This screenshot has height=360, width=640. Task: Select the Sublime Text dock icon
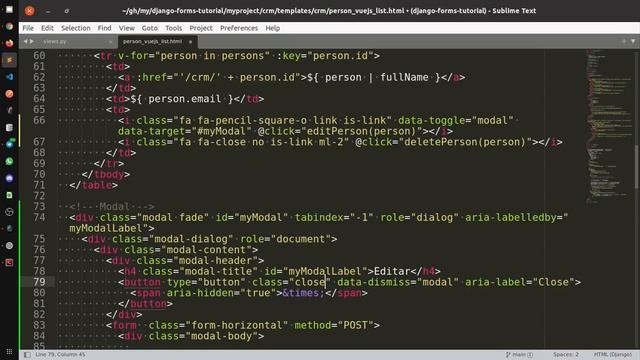[9, 60]
